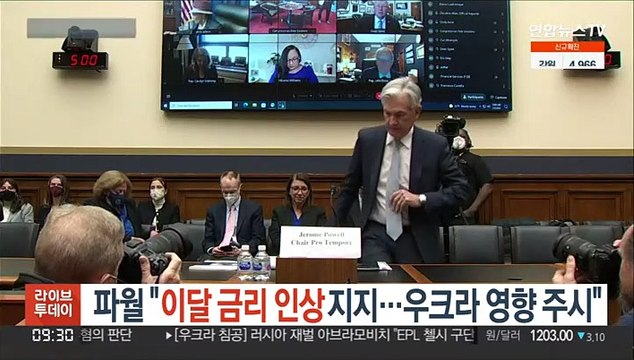Open Microsoft Edge icon on wall screen taskbar
The image size is (634, 360).
coord(245,106)
